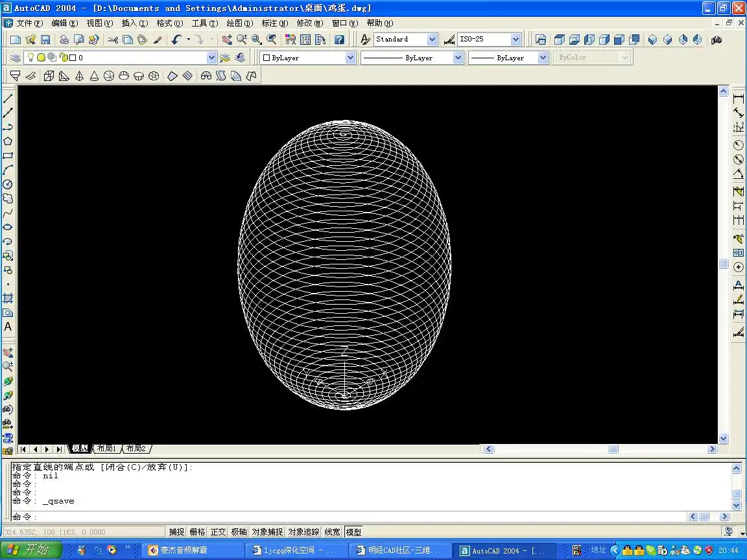Image resolution: width=747 pixels, height=560 pixels.
Task: Expand the layer list dropdown showing 0
Action: tap(211, 58)
